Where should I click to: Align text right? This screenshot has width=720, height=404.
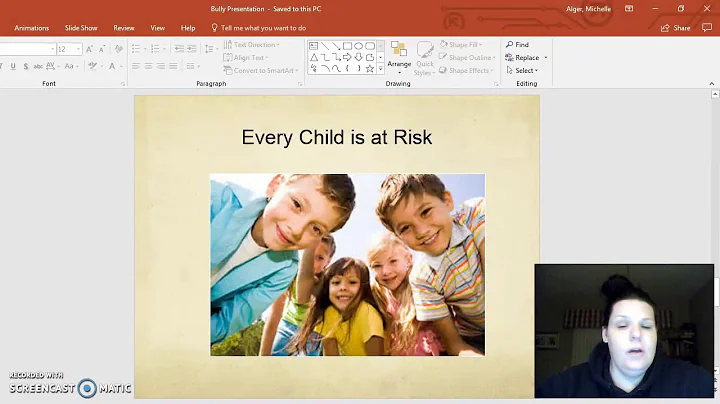[x=161, y=66]
